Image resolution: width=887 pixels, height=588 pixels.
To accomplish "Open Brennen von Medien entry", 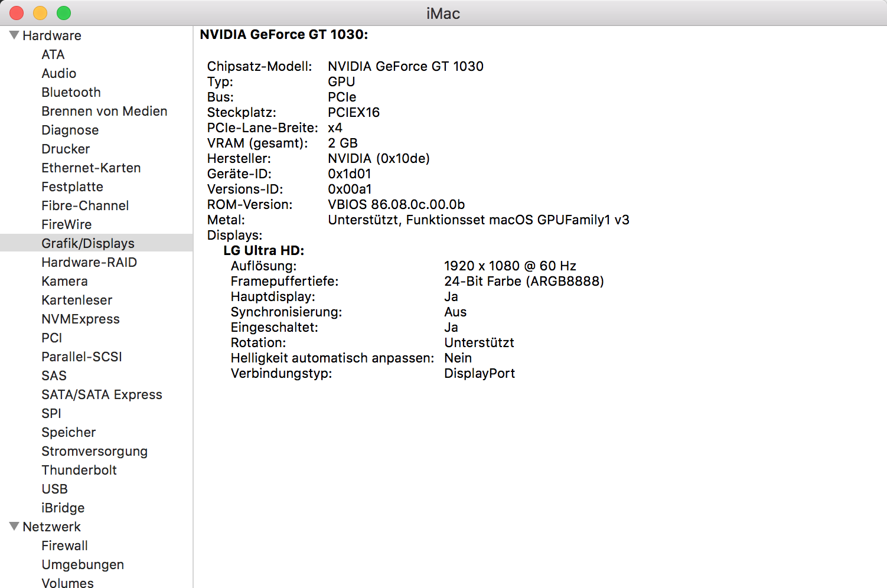I will pos(105,111).
